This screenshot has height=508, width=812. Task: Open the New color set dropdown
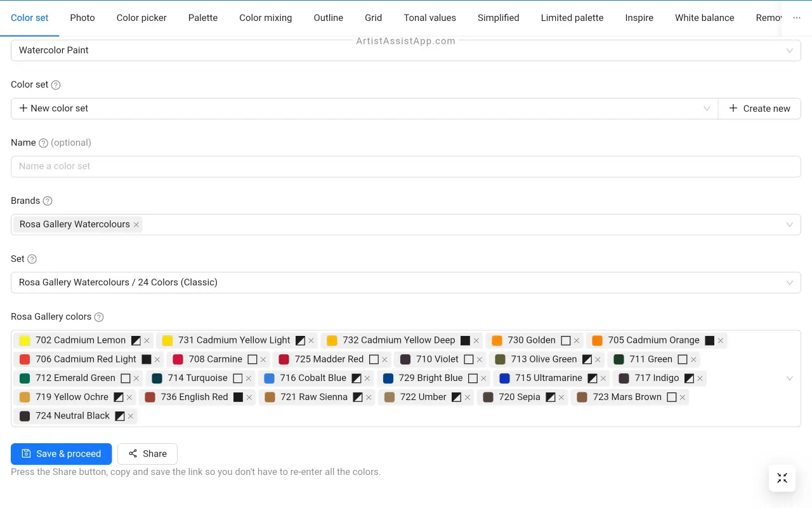point(365,109)
